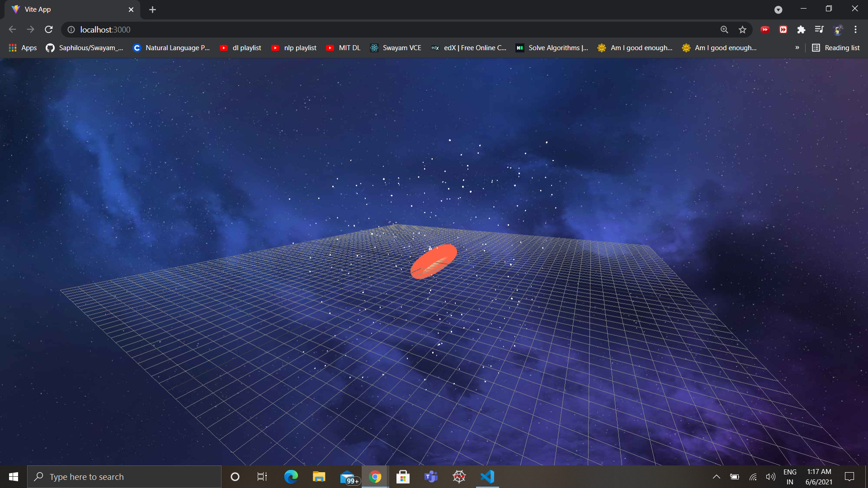Zoom the page using the magnifier icon

click(x=724, y=29)
